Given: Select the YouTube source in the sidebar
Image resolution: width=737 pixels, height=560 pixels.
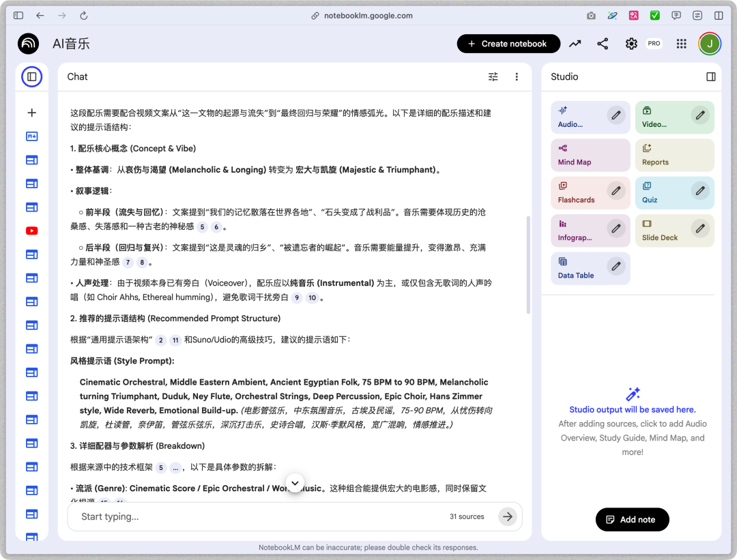Looking at the screenshot, I should (x=31, y=231).
